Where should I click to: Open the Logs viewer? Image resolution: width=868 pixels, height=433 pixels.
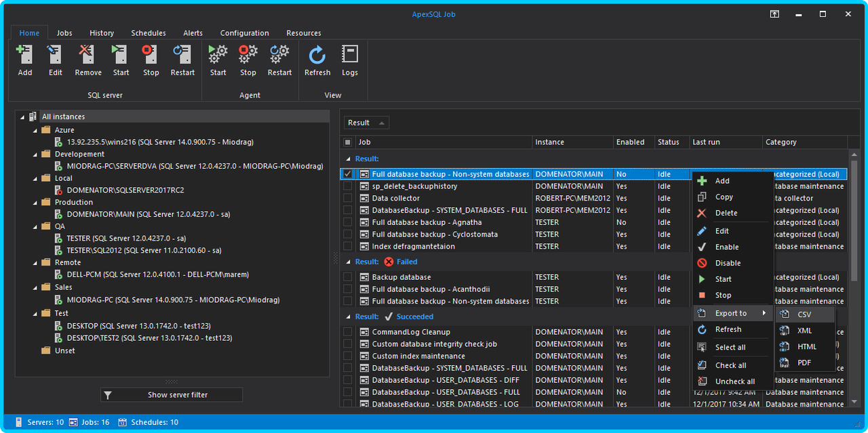click(x=350, y=60)
